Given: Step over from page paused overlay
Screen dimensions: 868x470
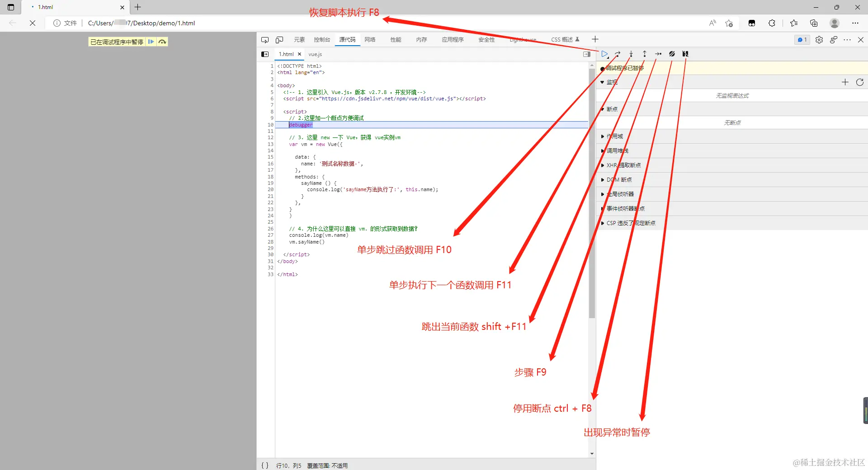Looking at the screenshot, I should tap(162, 42).
